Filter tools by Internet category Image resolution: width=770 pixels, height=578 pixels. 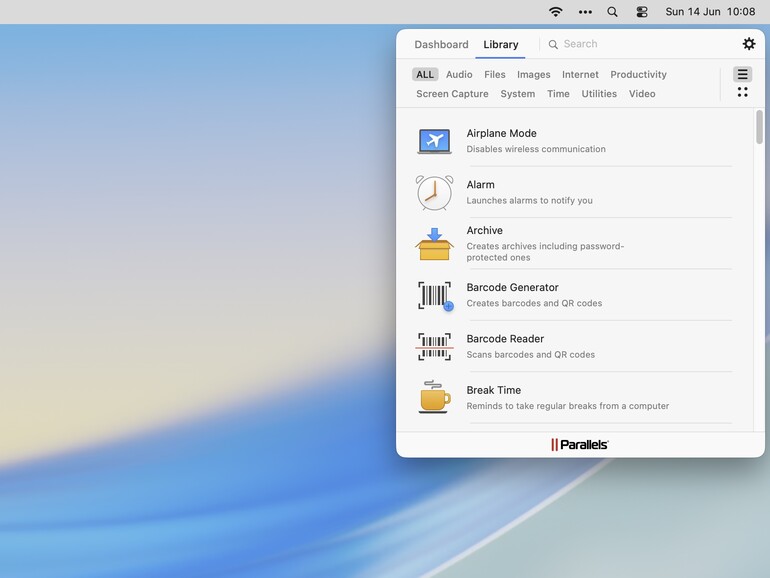pos(580,74)
